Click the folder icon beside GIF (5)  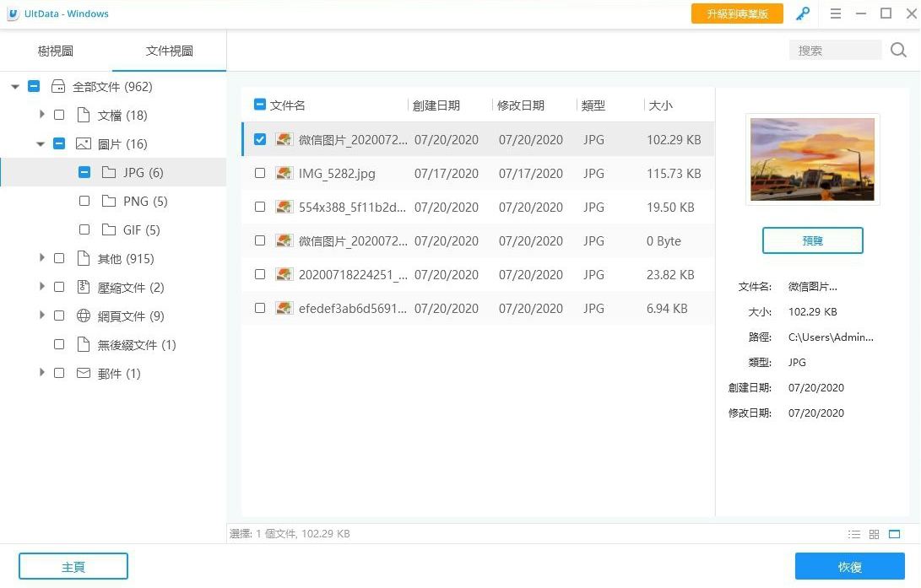pyautogui.click(x=109, y=229)
